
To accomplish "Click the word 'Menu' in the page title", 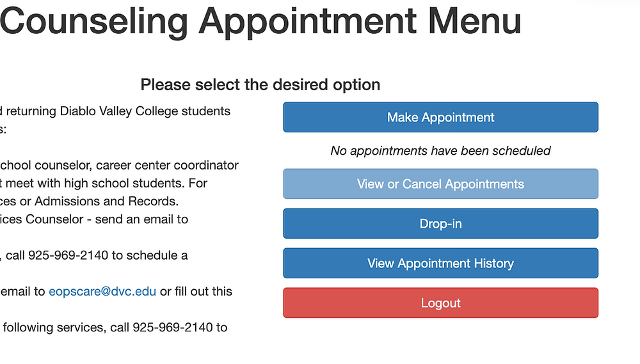I will click(x=475, y=20).
